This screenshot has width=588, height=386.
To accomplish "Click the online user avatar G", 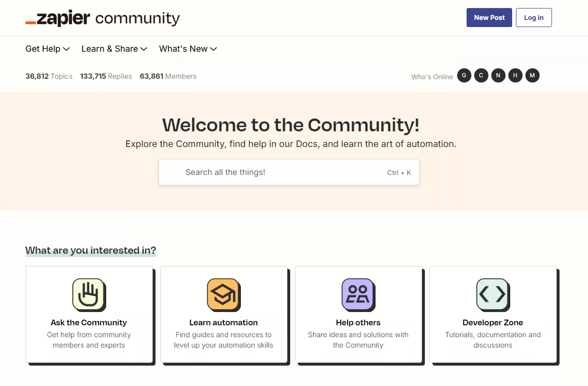I will tap(464, 75).
